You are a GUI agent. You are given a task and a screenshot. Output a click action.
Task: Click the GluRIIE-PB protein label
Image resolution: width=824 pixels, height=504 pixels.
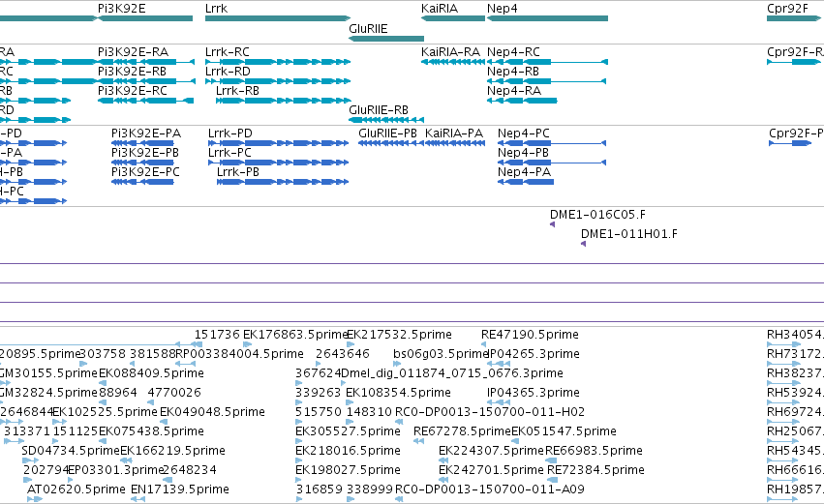[x=387, y=133]
